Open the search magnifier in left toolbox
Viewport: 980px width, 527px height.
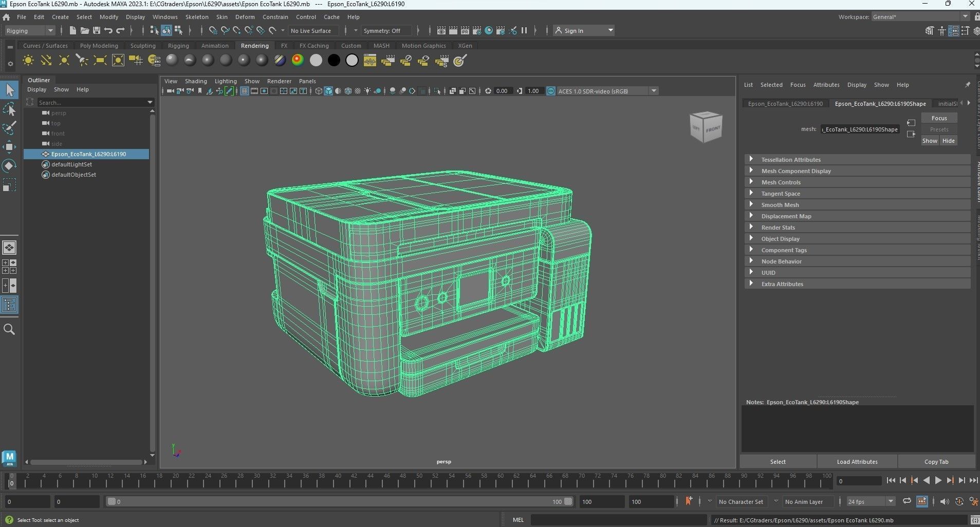tap(9, 329)
